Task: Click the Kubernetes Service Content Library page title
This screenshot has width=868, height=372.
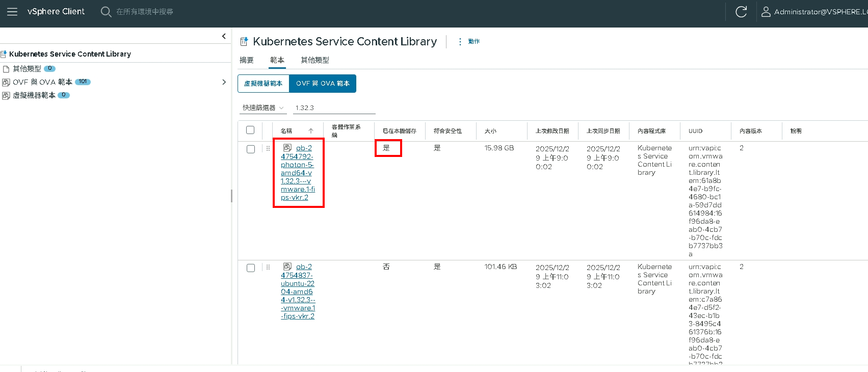Action: (x=345, y=41)
